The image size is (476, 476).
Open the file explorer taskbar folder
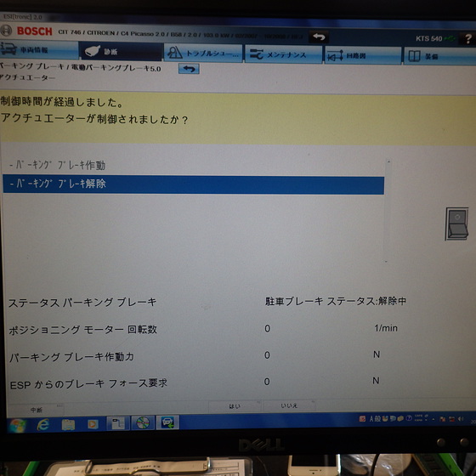point(68,424)
